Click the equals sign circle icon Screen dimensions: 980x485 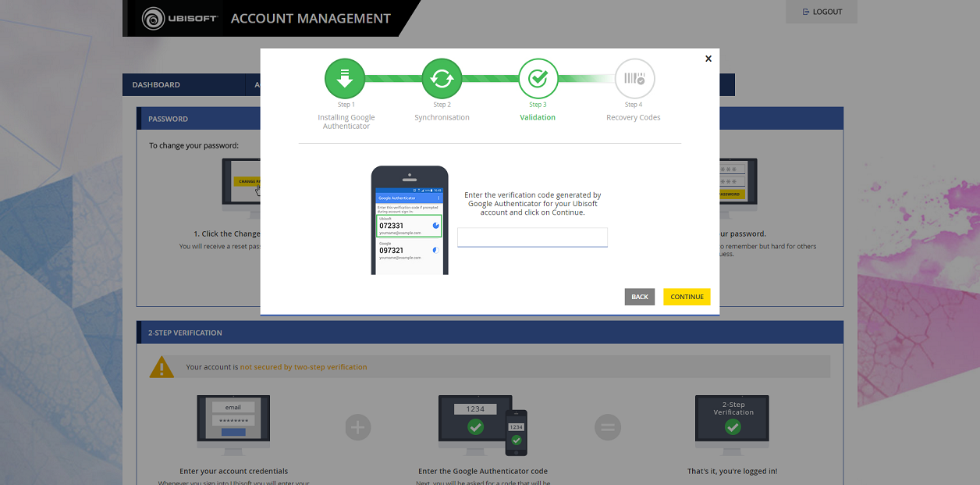pyautogui.click(x=608, y=427)
